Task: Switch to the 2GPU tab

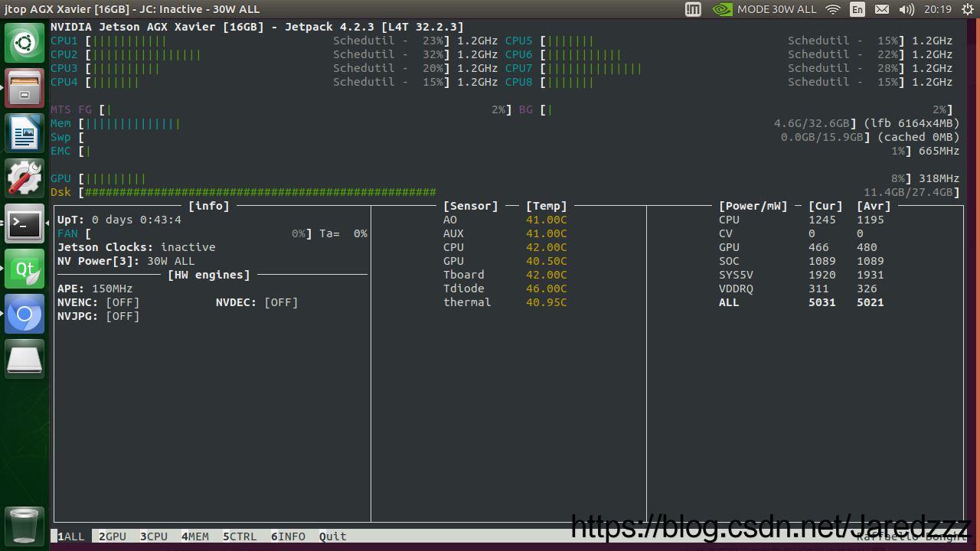Action: [x=113, y=536]
